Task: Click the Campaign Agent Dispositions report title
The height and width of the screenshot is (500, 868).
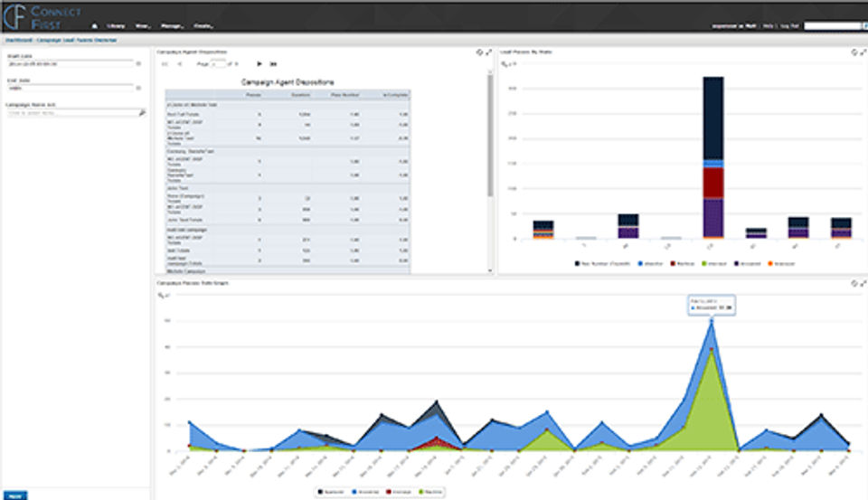Action: (x=288, y=82)
